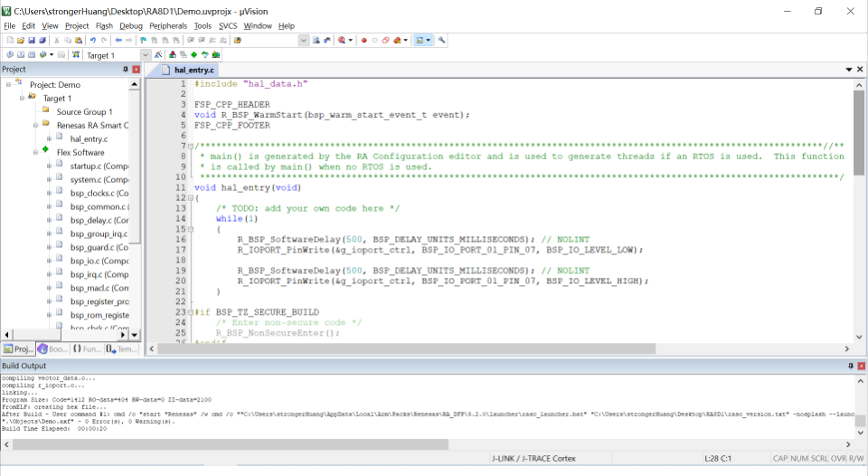868x476 pixels.
Task: Click the Paste toolbar icon
Action: click(x=79, y=40)
